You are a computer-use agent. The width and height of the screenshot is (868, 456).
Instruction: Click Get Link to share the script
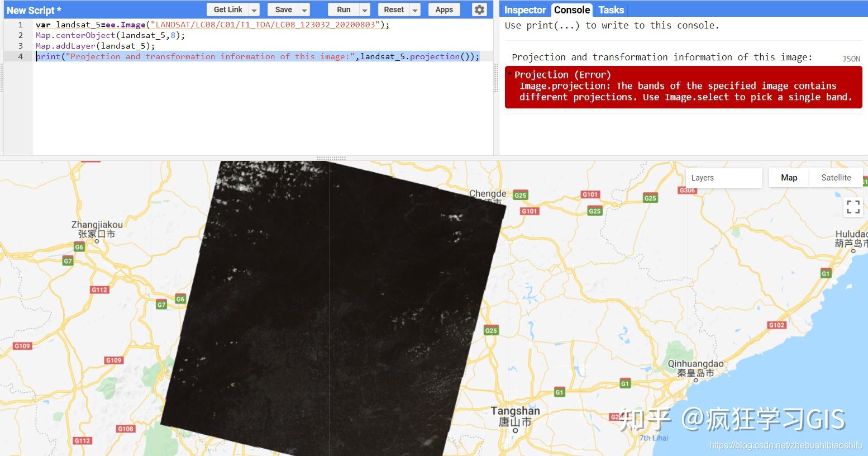point(227,9)
